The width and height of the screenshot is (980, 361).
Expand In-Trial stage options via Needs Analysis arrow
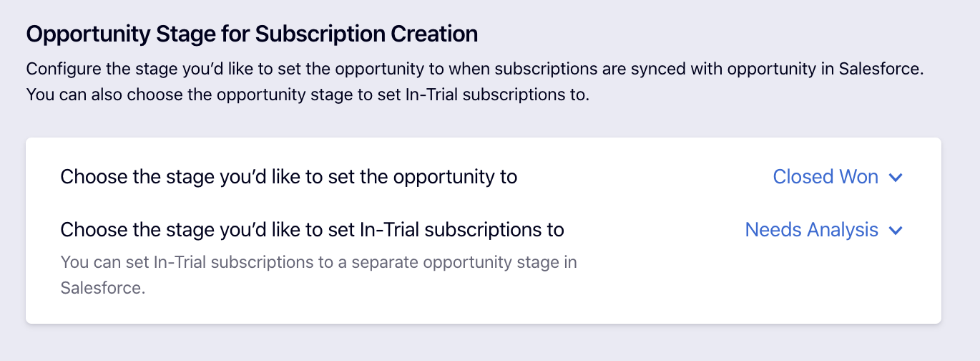(895, 231)
